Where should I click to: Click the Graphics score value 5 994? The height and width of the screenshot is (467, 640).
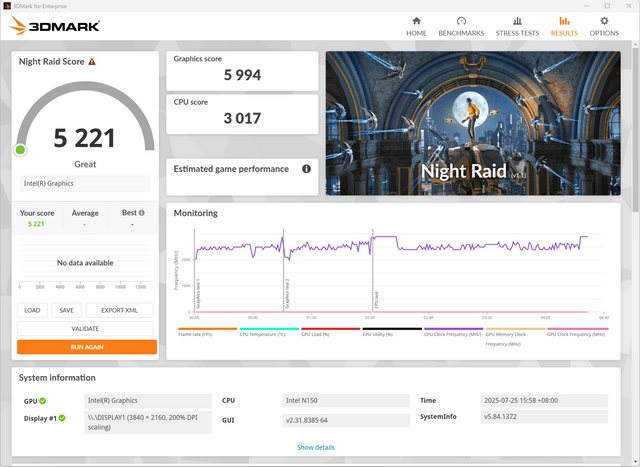coord(242,75)
